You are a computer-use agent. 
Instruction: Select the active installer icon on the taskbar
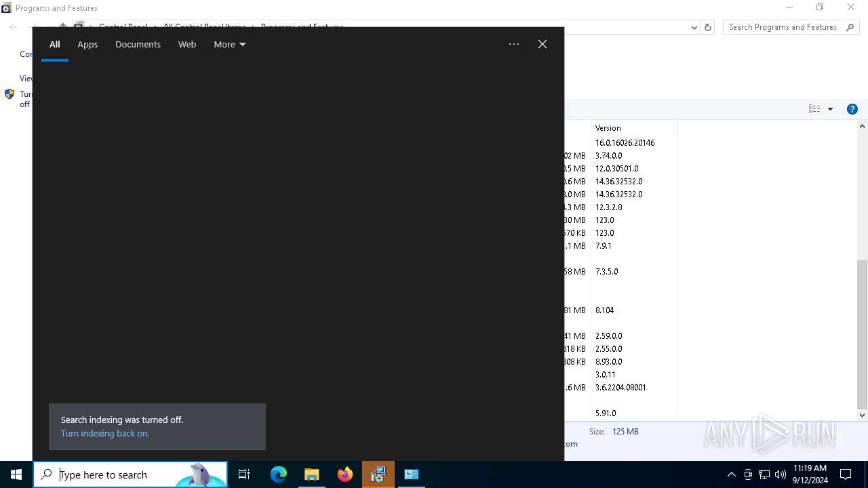tap(378, 474)
